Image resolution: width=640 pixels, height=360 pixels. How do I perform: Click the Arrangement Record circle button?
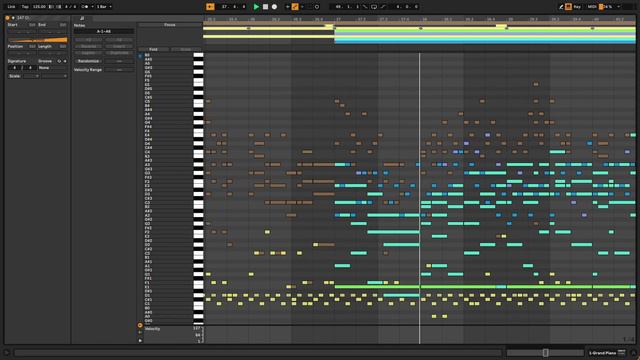point(274,7)
